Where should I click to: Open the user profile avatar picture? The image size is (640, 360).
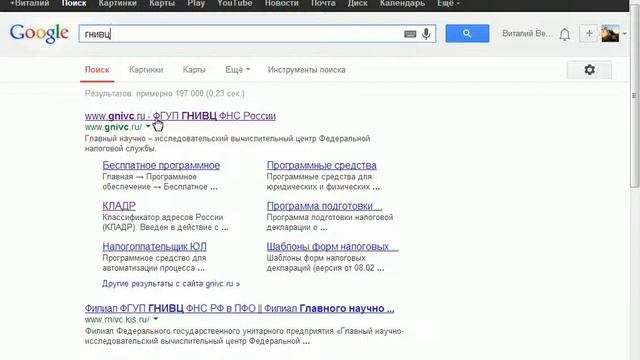click(x=610, y=33)
